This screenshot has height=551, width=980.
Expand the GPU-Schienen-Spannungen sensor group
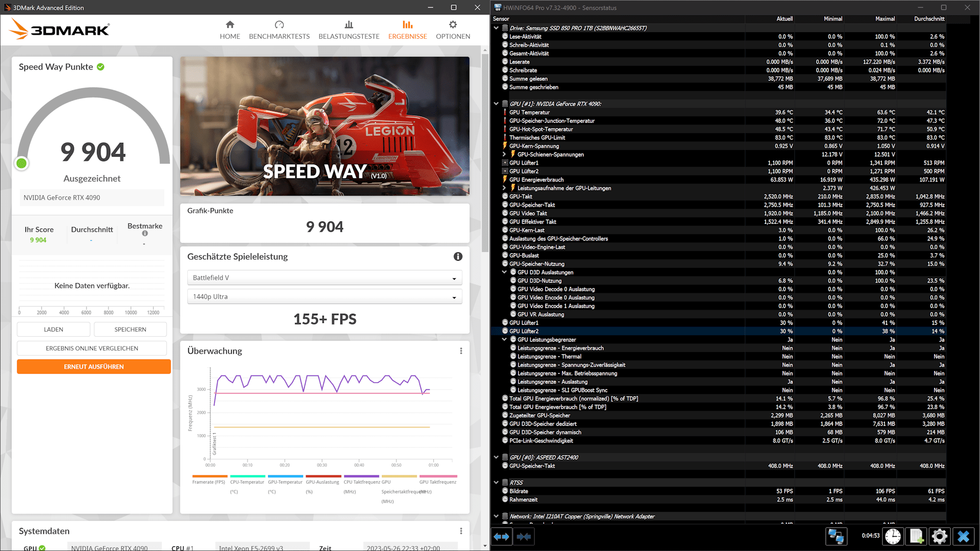(x=504, y=155)
